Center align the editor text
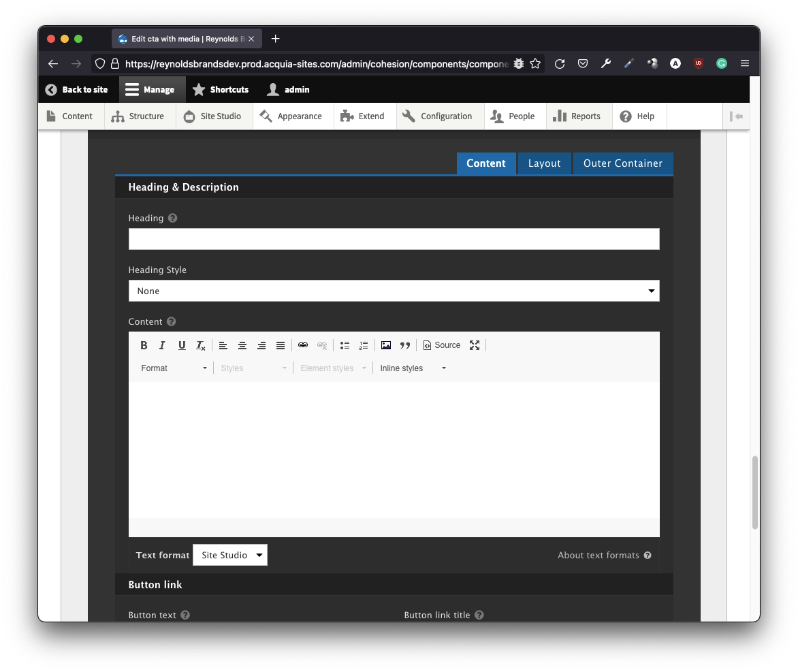The height and width of the screenshot is (672, 798). click(242, 345)
